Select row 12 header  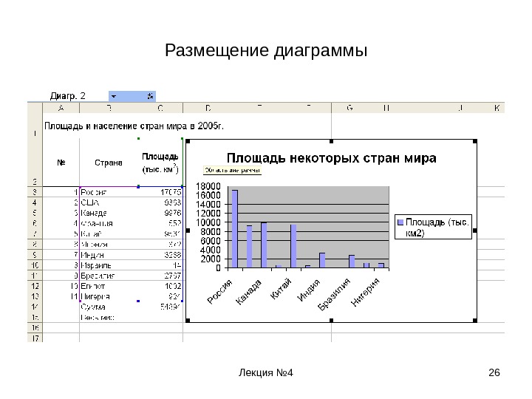tap(35, 286)
